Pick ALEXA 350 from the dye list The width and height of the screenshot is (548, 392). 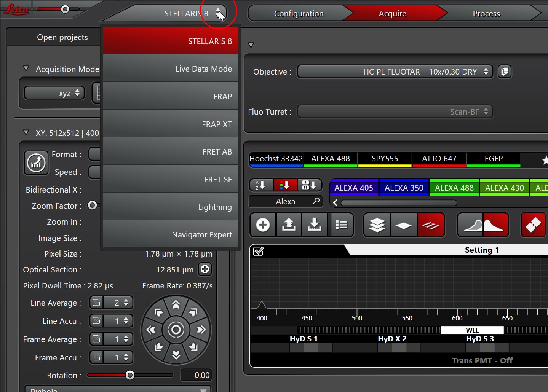(404, 188)
